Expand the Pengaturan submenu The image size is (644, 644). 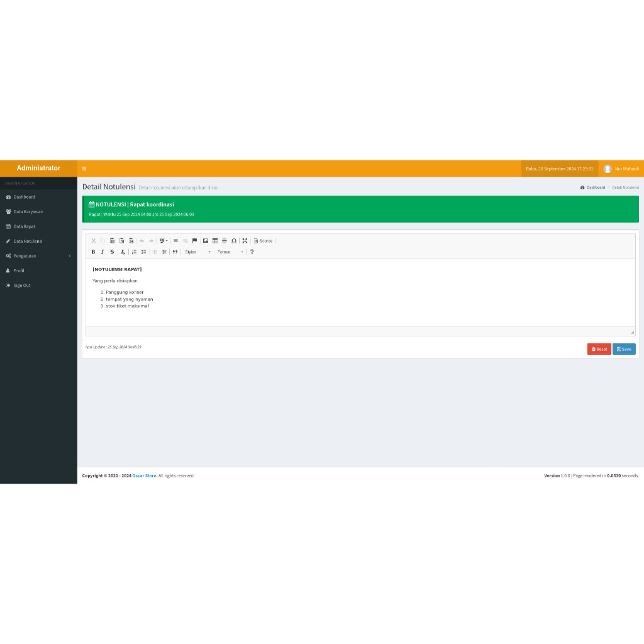pyautogui.click(x=38, y=256)
